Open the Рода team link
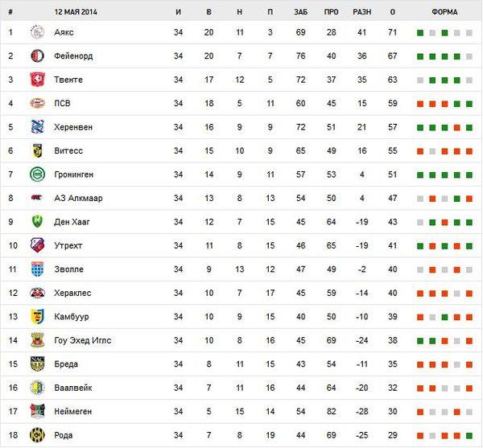The image size is (483, 448). tap(64, 435)
